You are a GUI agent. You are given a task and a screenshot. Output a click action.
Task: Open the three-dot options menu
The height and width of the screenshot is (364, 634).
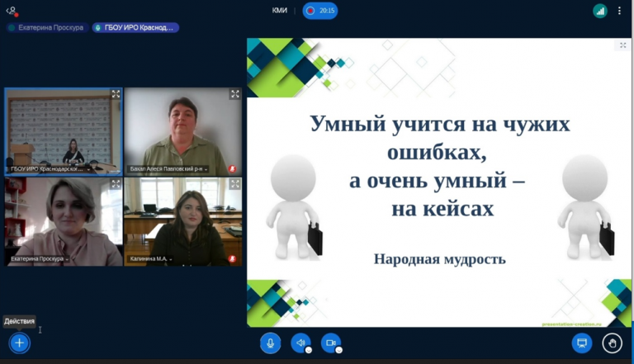pos(619,11)
